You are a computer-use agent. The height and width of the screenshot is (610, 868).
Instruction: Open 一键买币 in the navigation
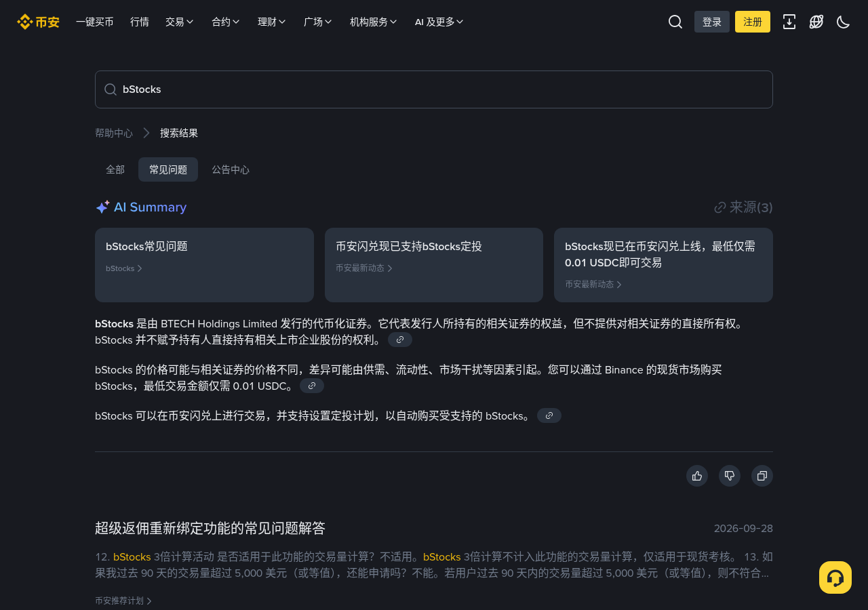click(95, 22)
